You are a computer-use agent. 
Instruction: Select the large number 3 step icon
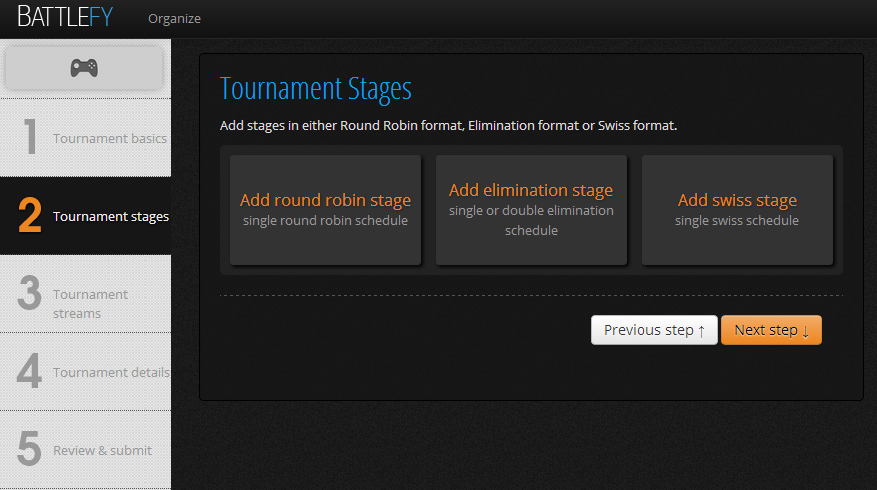30,293
